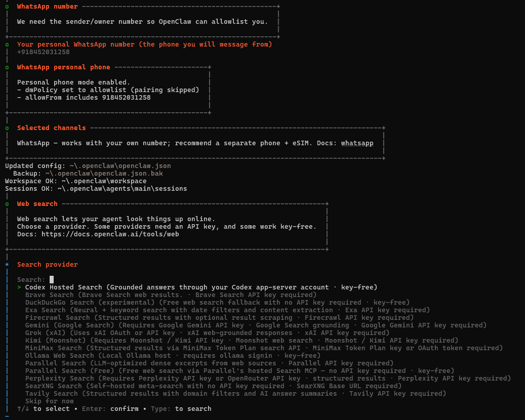Click the entered number +918452031258
Screen dimensions: 525x420
tap(44, 52)
